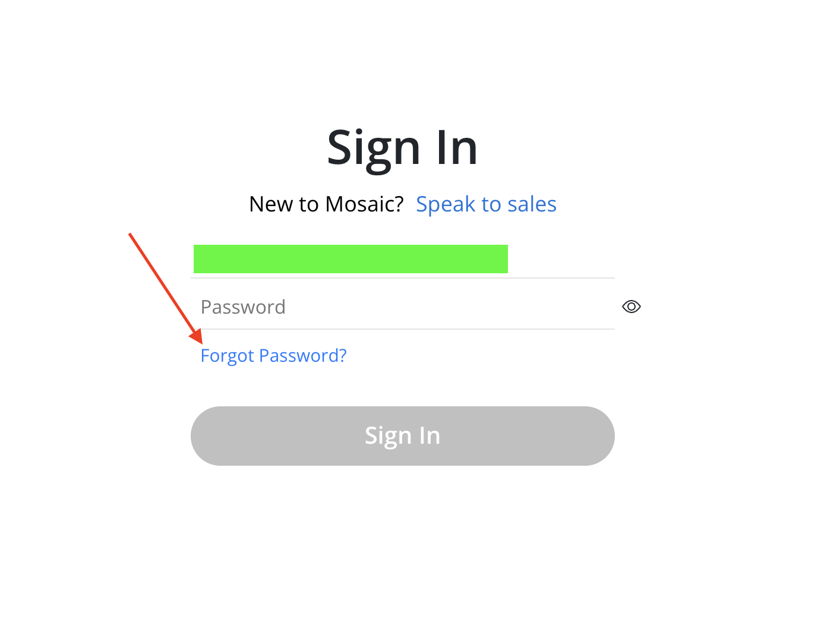Click the gray Sign In button
This screenshot has height=619, width=840.
tap(403, 436)
